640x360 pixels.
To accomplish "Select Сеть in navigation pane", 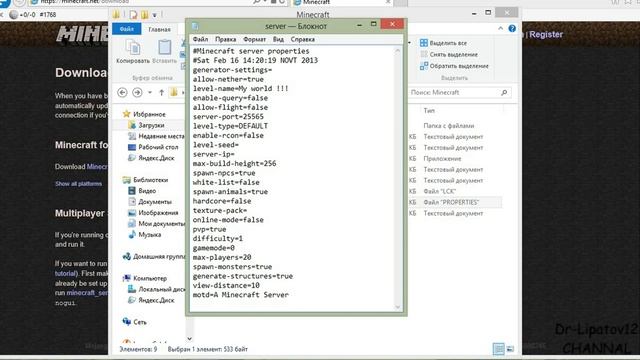I will (134, 322).
